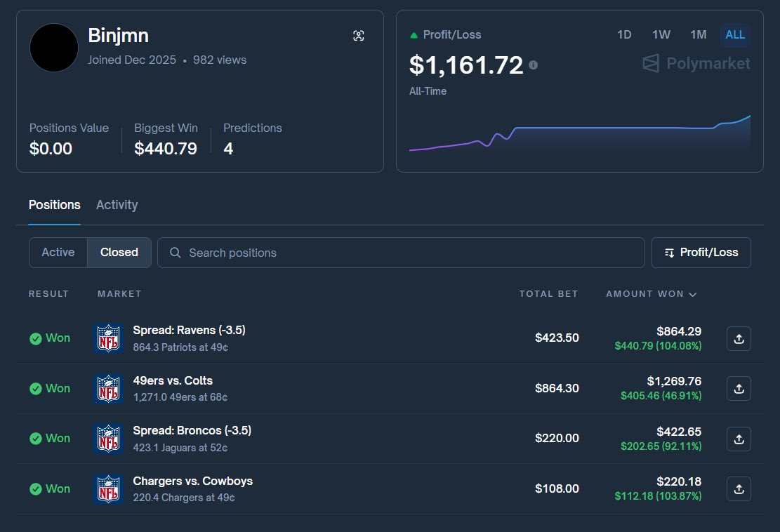Share the 49ers vs. Colts position
Image resolution: width=780 pixels, height=532 pixels.
click(x=739, y=388)
